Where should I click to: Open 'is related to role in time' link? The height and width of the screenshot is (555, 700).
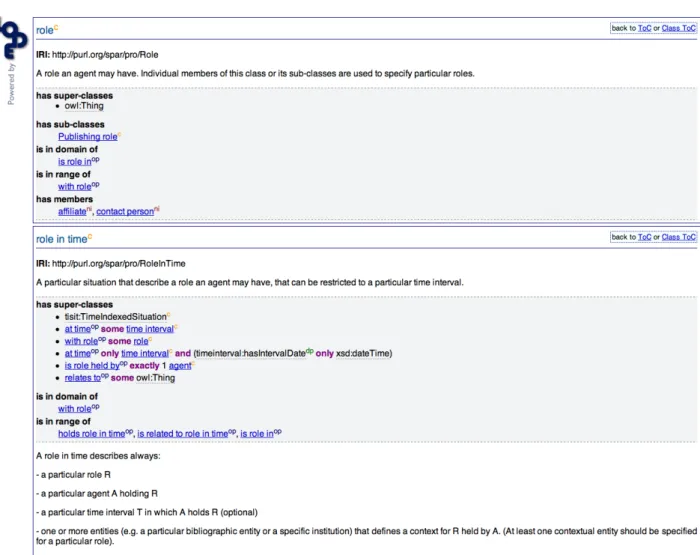point(183,434)
